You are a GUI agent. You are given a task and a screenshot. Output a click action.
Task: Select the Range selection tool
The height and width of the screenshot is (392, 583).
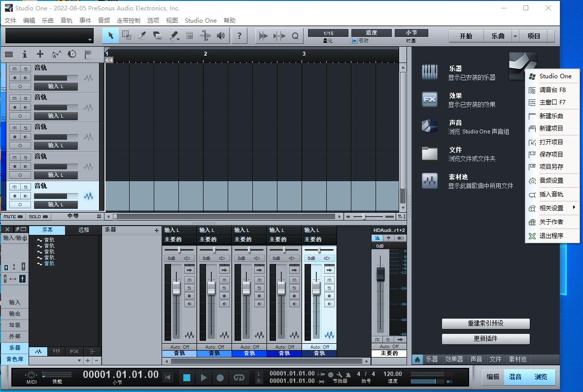pyautogui.click(x=127, y=35)
